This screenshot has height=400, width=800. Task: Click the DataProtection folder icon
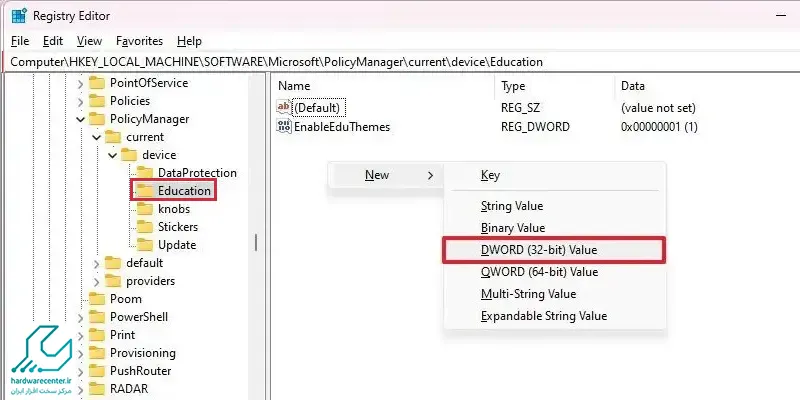coord(145,173)
